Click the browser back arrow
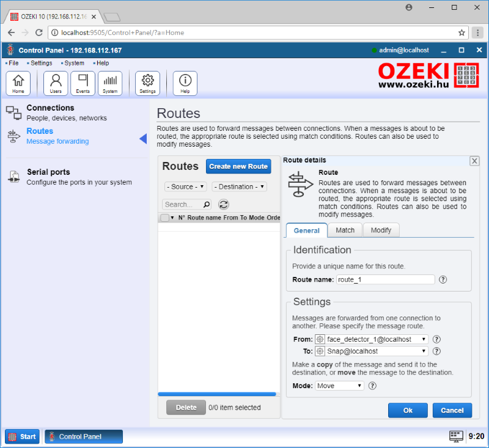The width and height of the screenshot is (489, 448). point(11,33)
